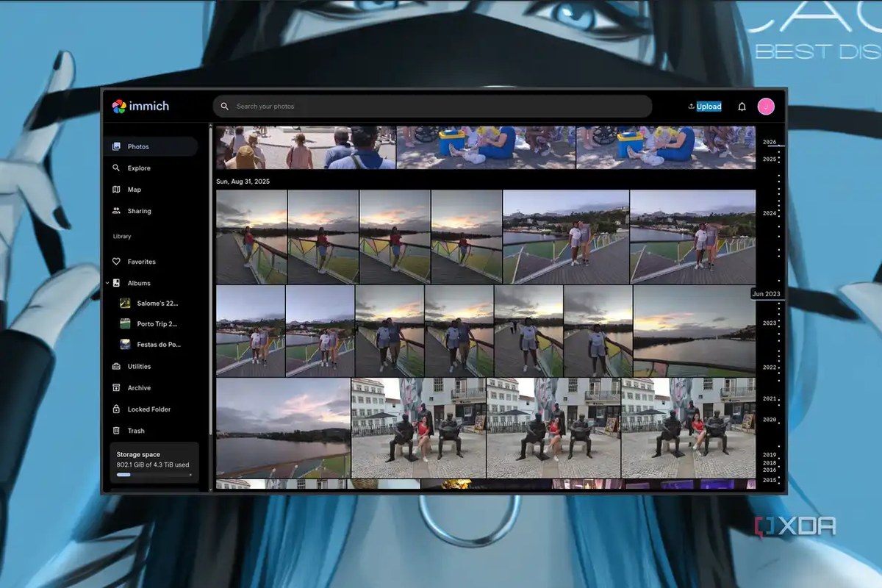Click the sidebar vertical scrollbar
Viewport: 882px width, 588px height.
[x=210, y=279]
